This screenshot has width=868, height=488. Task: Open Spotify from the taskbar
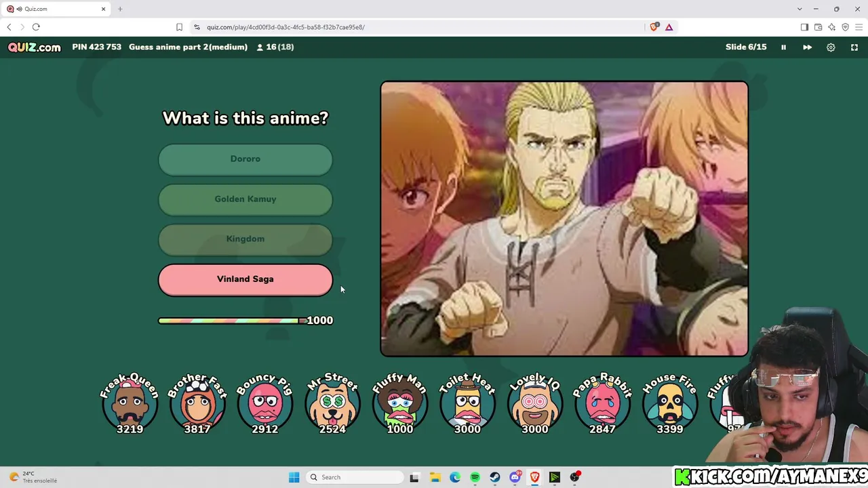475,477
